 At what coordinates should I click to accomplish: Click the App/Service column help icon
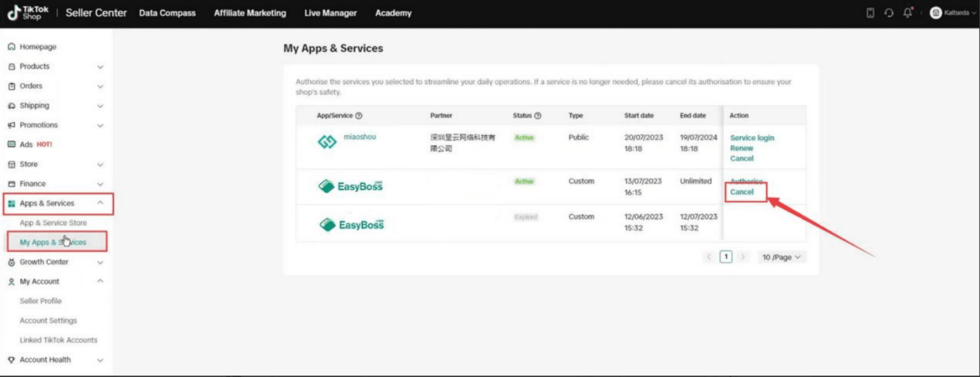tap(359, 116)
